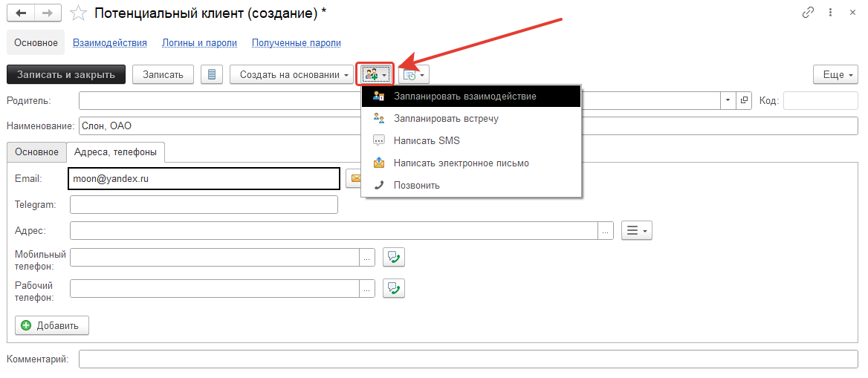Select Позвонить in the dropdown menu
The width and height of the screenshot is (868, 378).
(417, 185)
